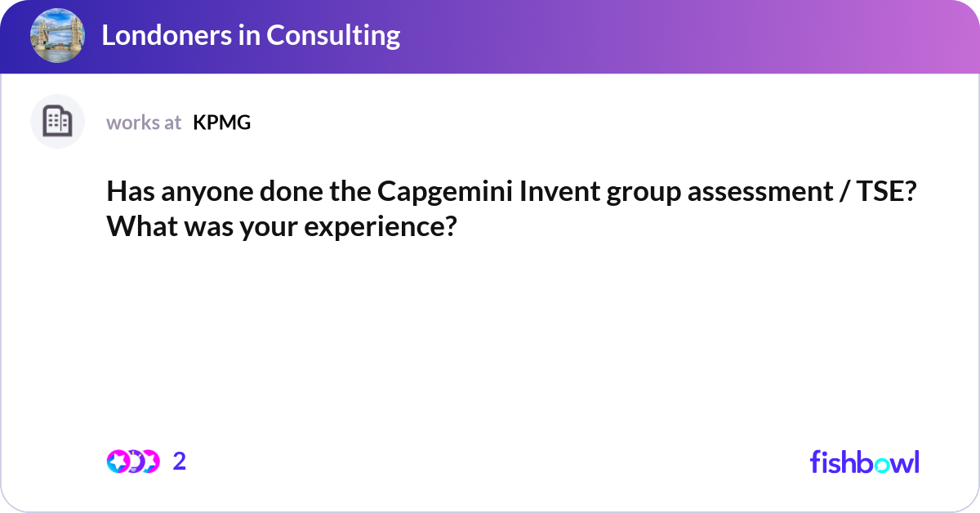Click the third overlapping reaction bubble
The height and width of the screenshot is (513, 980).
click(x=152, y=462)
